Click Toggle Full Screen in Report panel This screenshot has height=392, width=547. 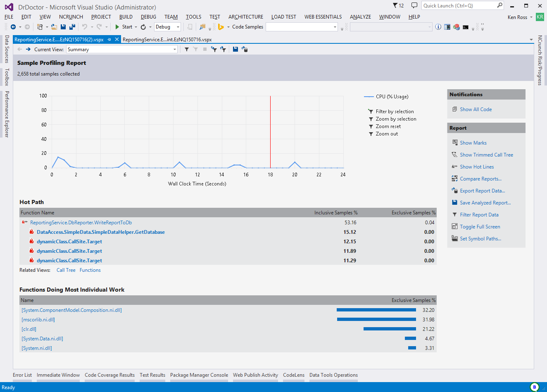coord(480,227)
